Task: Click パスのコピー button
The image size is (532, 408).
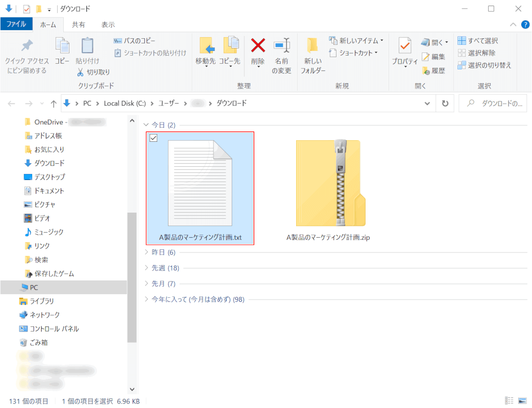Action: pyautogui.click(x=135, y=41)
